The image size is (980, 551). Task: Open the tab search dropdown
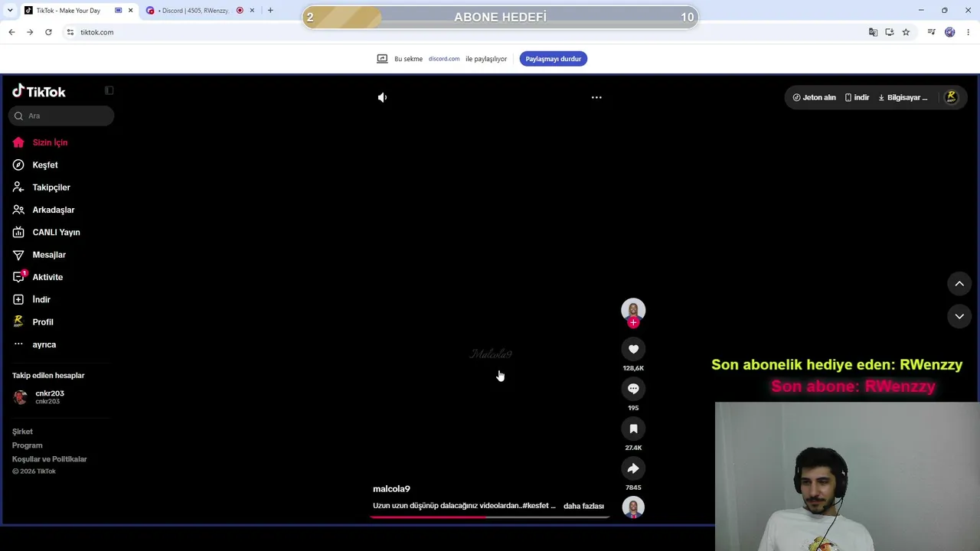tap(10, 11)
